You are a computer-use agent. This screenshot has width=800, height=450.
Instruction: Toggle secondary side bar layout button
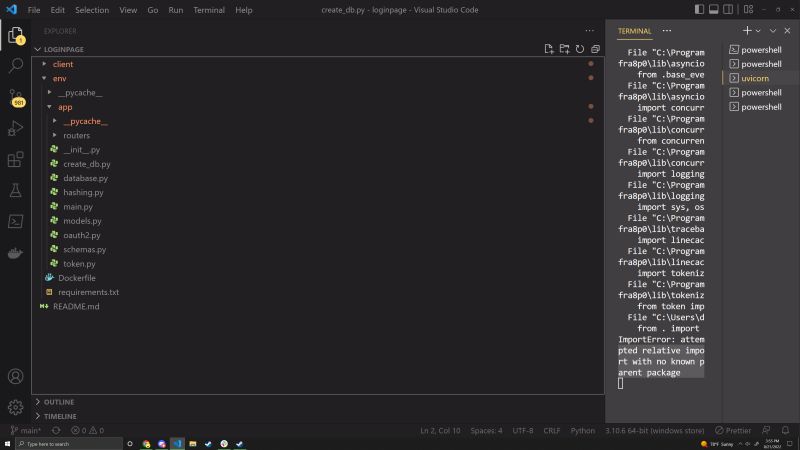pyautogui.click(x=728, y=9)
